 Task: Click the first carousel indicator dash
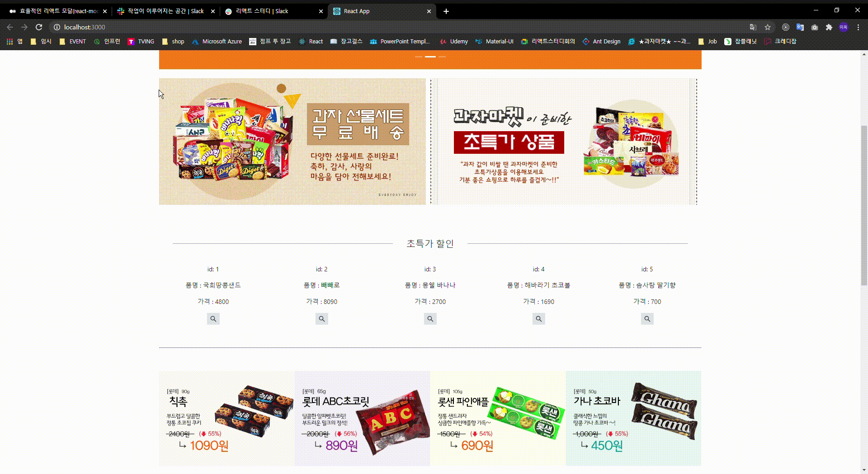pyautogui.click(x=419, y=57)
